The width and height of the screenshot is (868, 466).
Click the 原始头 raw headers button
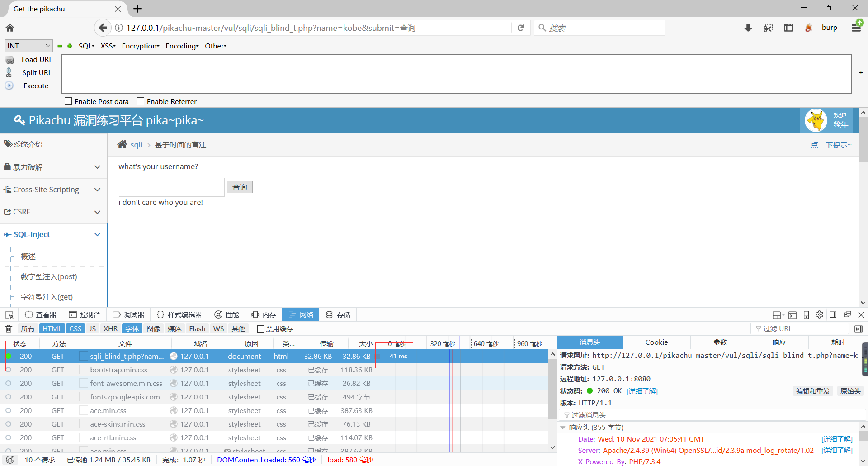pos(850,391)
